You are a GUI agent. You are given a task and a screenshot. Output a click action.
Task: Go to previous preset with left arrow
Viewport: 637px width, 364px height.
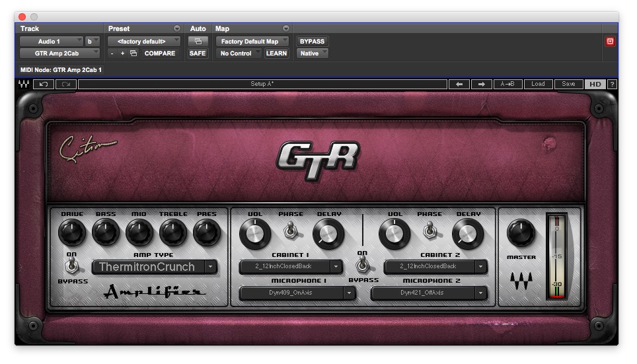pyautogui.click(x=459, y=84)
